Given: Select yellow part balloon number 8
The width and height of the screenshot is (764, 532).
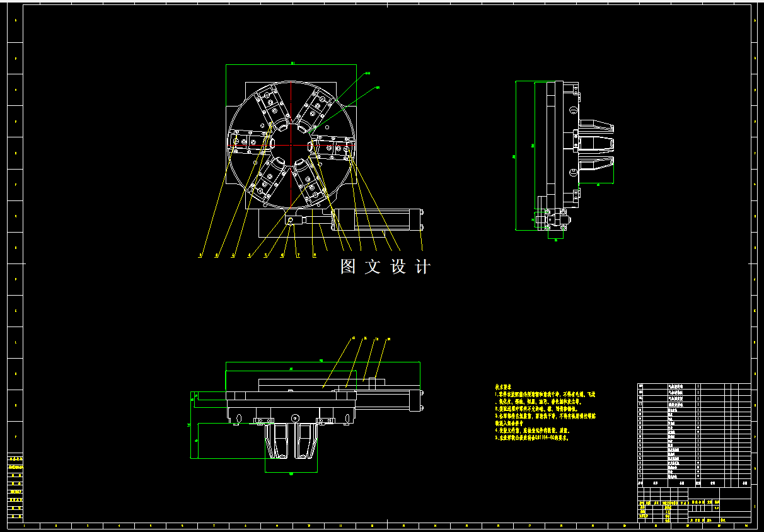Looking at the screenshot, I should coord(314,255).
